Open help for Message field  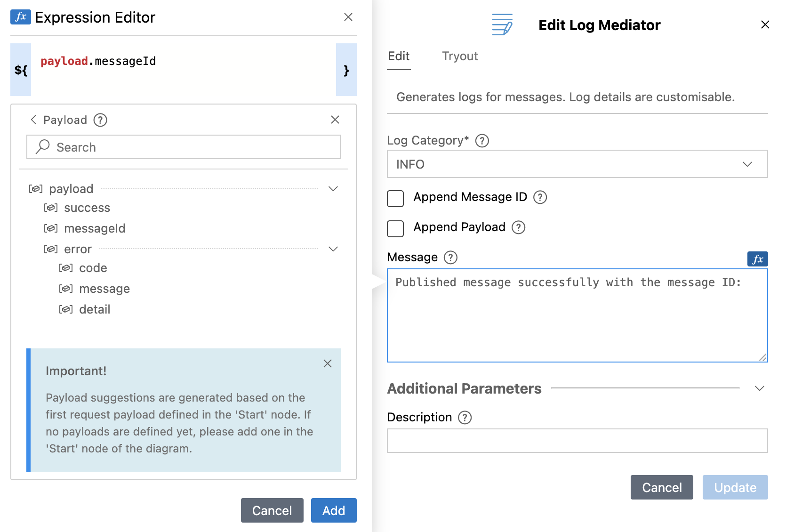click(450, 257)
